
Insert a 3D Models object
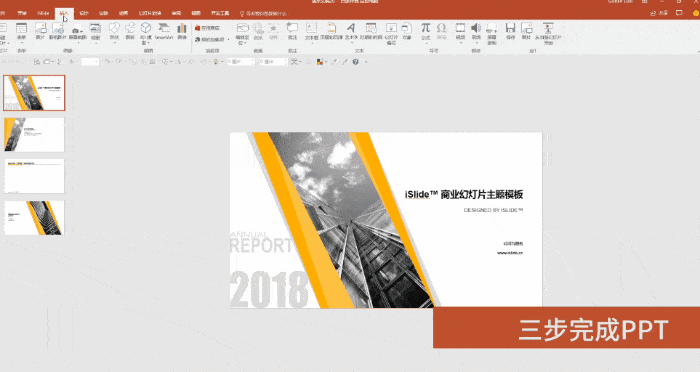point(146,33)
